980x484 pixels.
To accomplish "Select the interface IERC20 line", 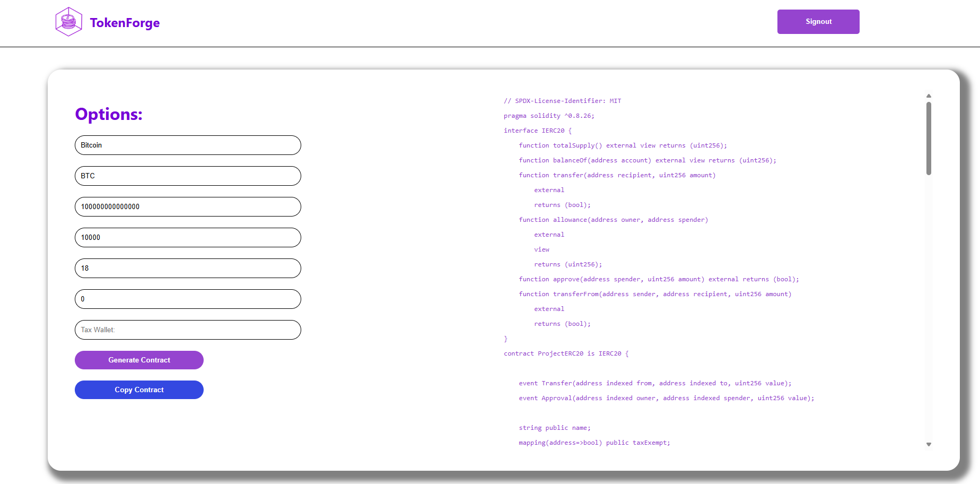I will pyautogui.click(x=538, y=131).
